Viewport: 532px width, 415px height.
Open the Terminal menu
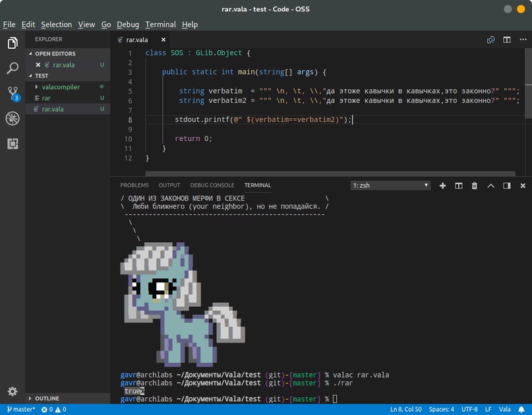point(160,24)
